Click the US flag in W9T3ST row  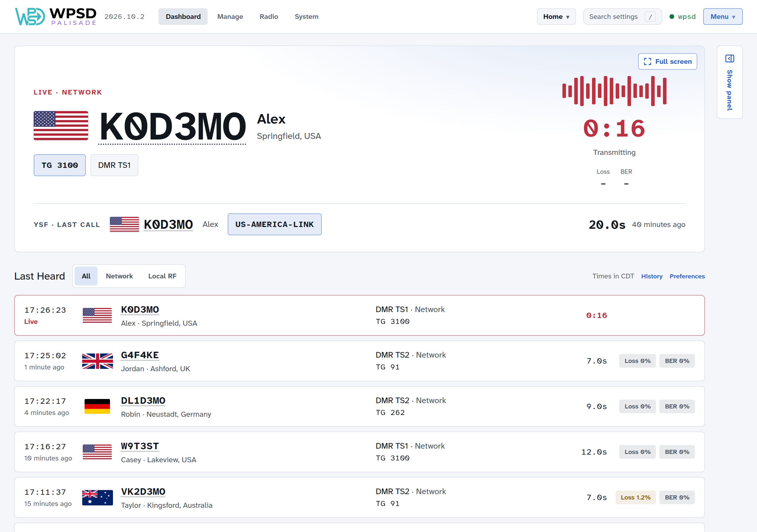coord(97,452)
